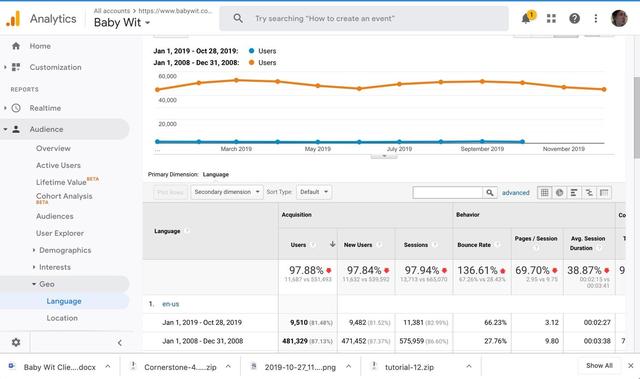
Task: Open the Active Users report
Action: [x=58, y=165]
